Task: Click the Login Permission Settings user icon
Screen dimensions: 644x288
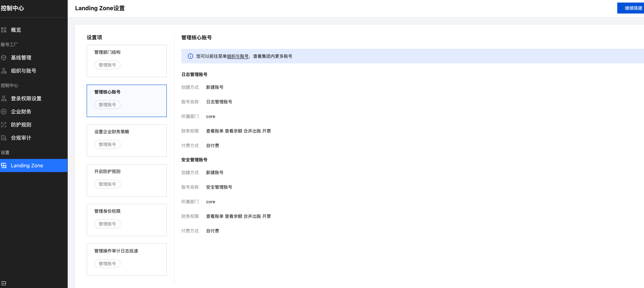Action: tap(4, 99)
